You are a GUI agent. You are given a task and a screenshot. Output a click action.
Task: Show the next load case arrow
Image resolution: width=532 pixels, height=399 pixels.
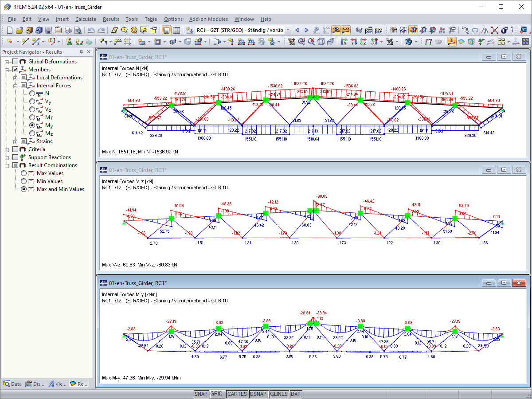tap(307, 30)
